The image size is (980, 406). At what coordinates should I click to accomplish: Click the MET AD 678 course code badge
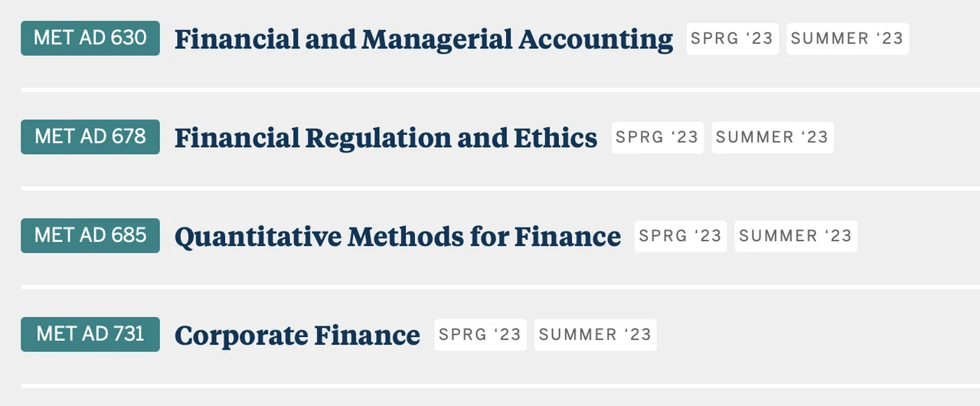pyautogui.click(x=90, y=137)
